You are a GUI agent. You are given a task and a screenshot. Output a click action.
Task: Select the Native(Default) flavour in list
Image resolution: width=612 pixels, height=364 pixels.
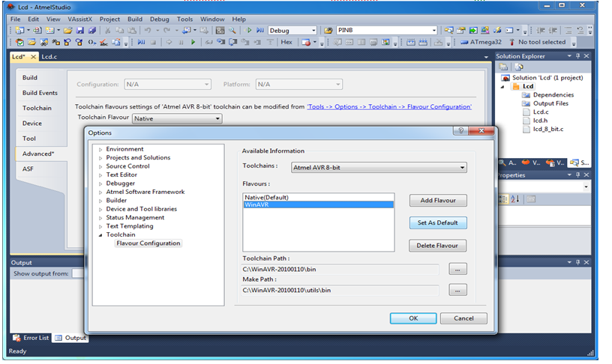pyautogui.click(x=319, y=198)
